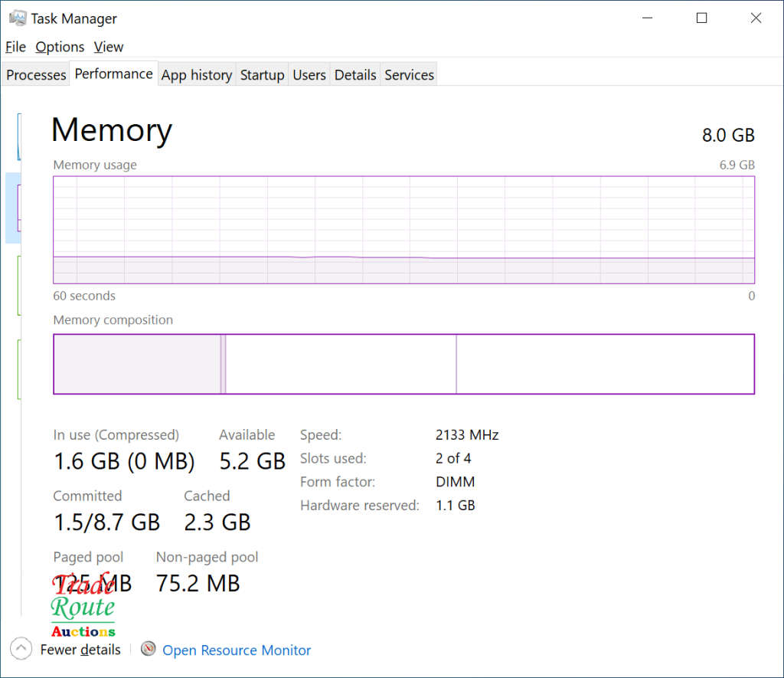Click the Task Manager title bar icon

coord(18,18)
